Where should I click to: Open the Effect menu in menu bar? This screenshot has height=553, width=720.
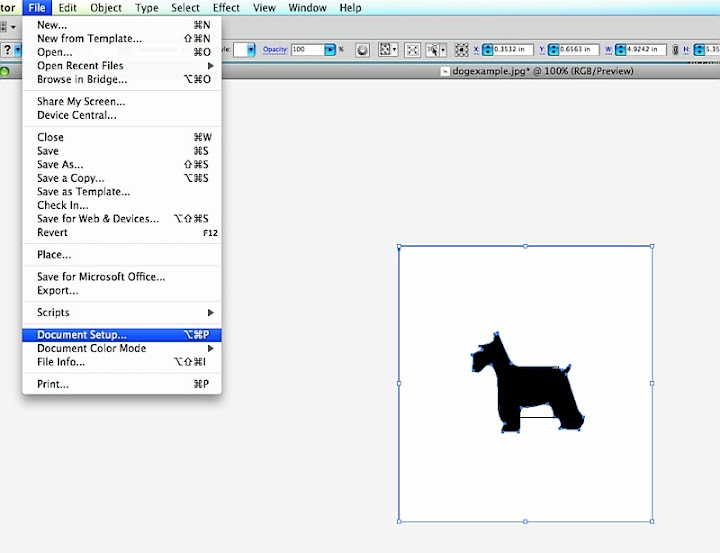pyautogui.click(x=226, y=8)
